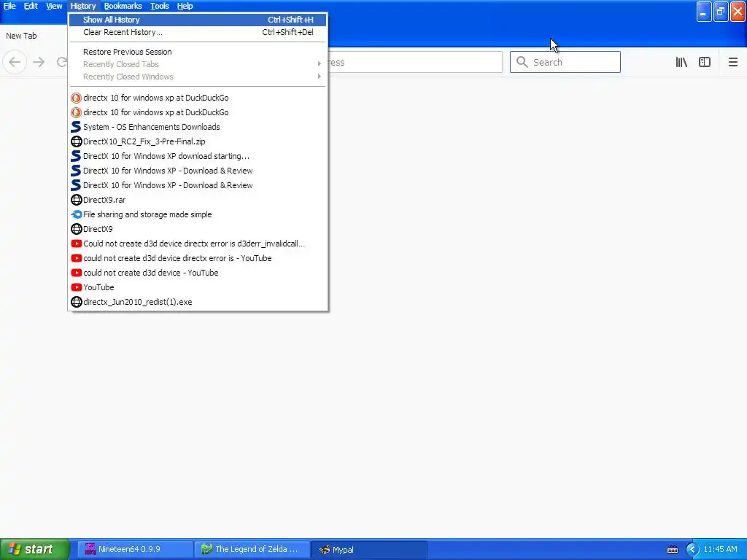Image resolution: width=747 pixels, height=560 pixels.
Task: Minimize the Mypal browser window
Action: coord(704,12)
